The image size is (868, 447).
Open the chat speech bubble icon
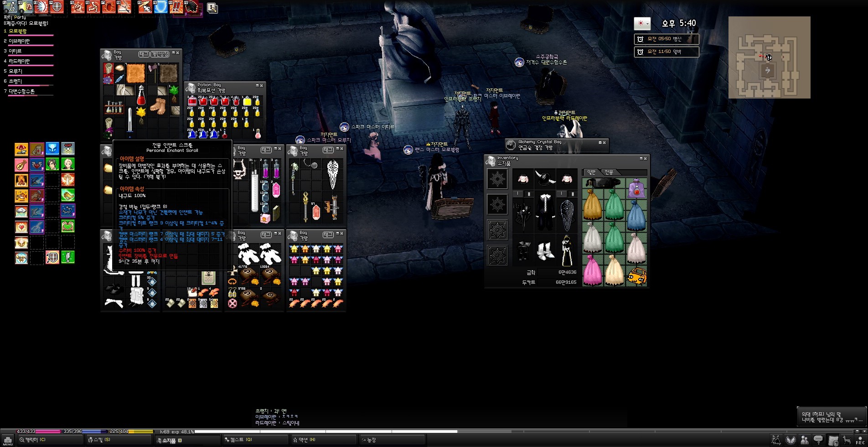click(x=818, y=440)
